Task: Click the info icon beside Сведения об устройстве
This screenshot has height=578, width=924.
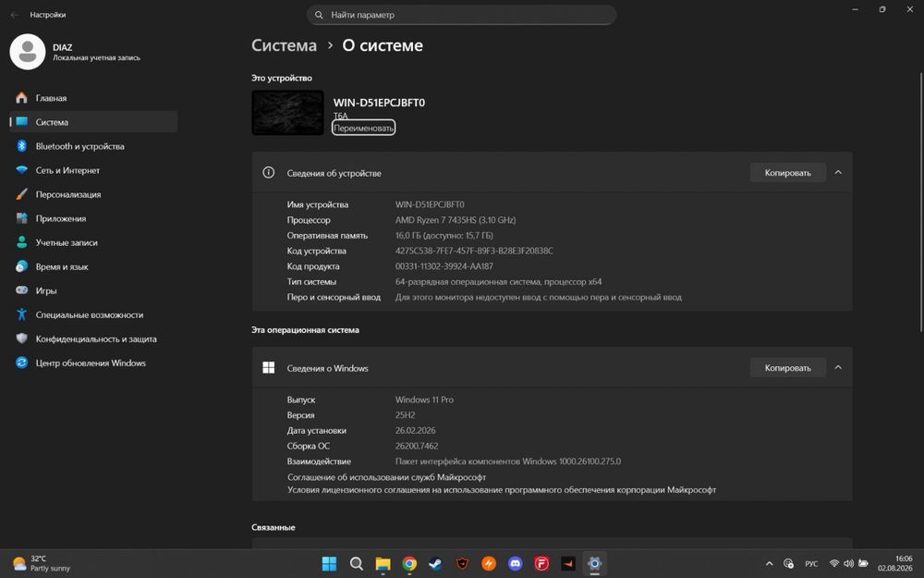Action: click(x=269, y=173)
